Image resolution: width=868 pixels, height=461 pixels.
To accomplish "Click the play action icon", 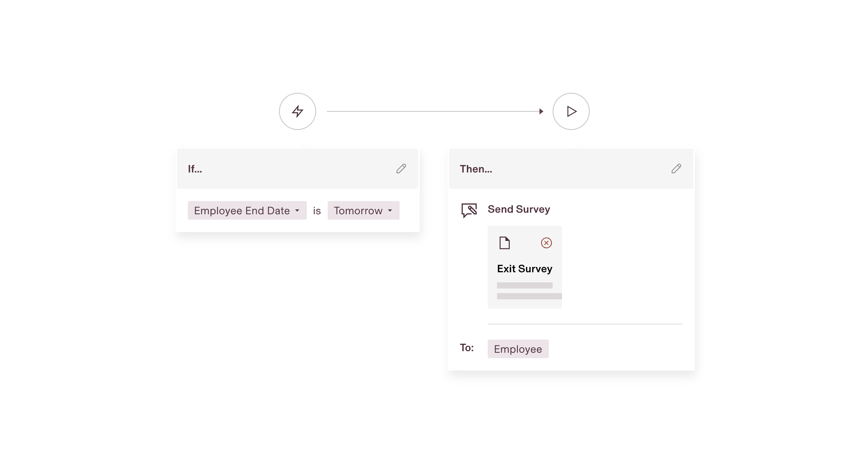I will click(571, 111).
